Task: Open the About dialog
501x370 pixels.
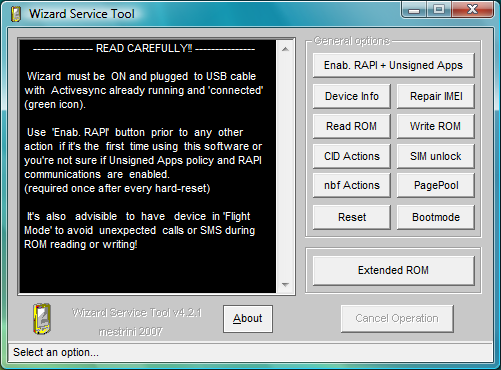Action: click(248, 319)
